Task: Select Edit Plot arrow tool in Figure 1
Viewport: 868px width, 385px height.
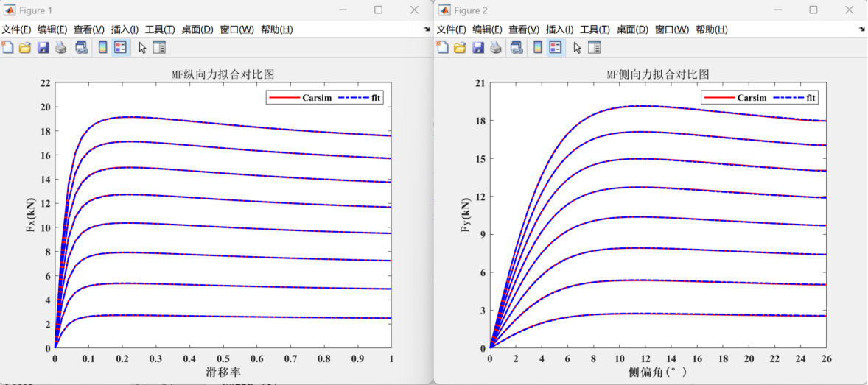Action: 142,48
